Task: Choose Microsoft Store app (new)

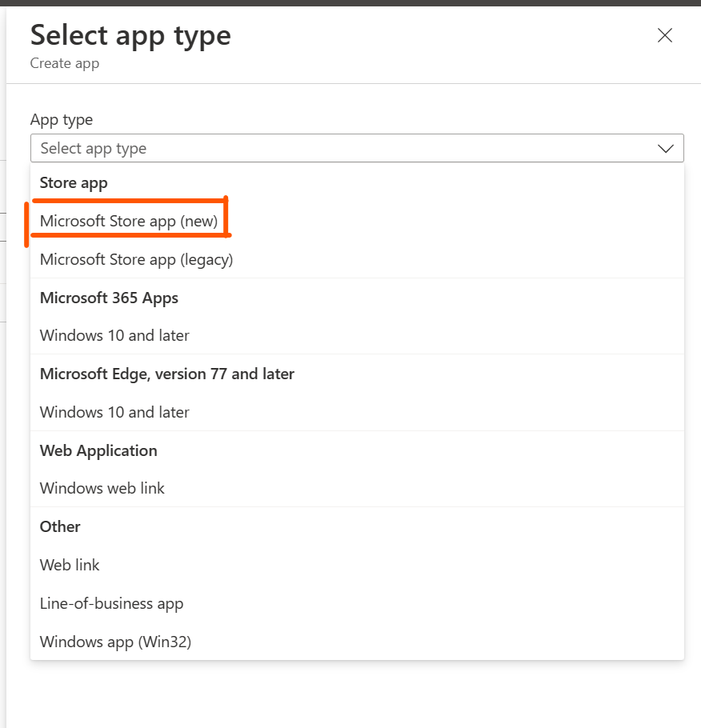Action: tap(129, 222)
